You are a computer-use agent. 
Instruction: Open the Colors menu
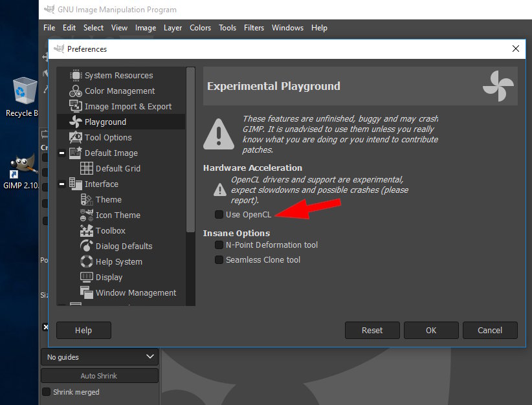200,28
